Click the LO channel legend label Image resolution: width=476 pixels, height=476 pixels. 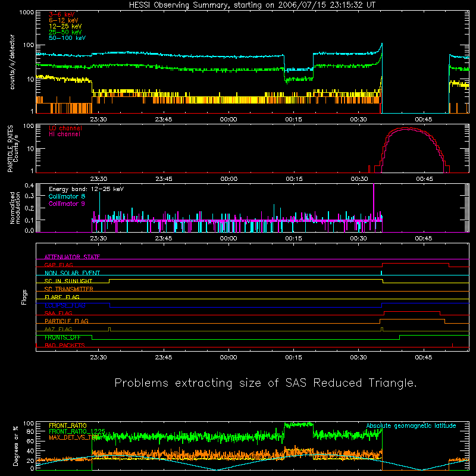[65, 128]
